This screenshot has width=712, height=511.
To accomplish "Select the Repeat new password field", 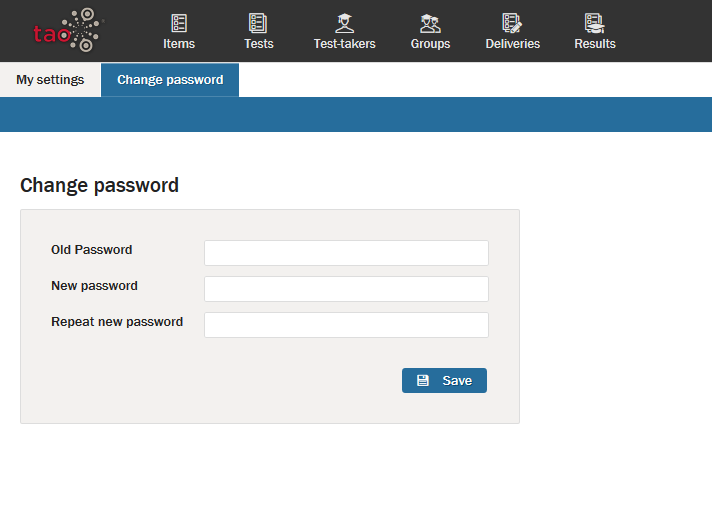I will pyautogui.click(x=346, y=325).
